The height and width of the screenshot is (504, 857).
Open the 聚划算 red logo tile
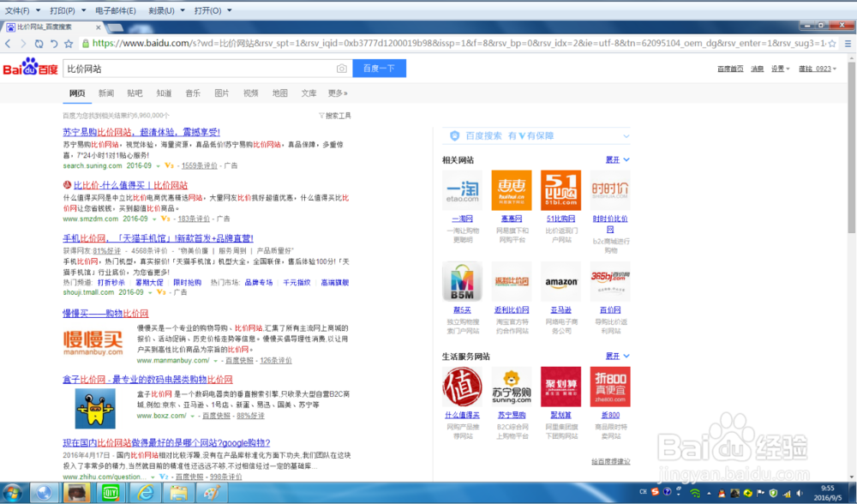(x=560, y=387)
